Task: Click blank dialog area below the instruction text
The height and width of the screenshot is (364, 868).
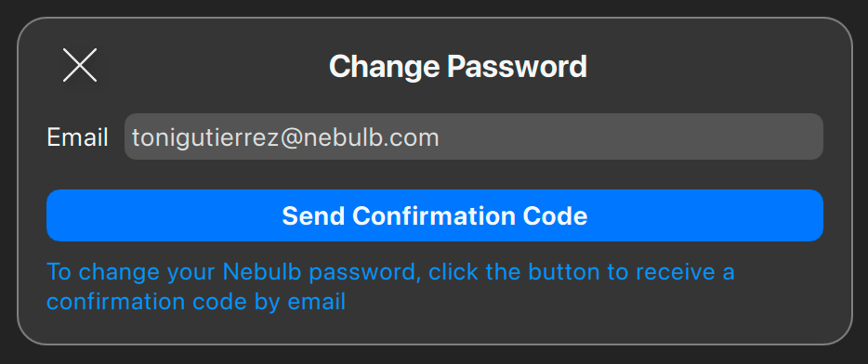Action: coord(435,328)
